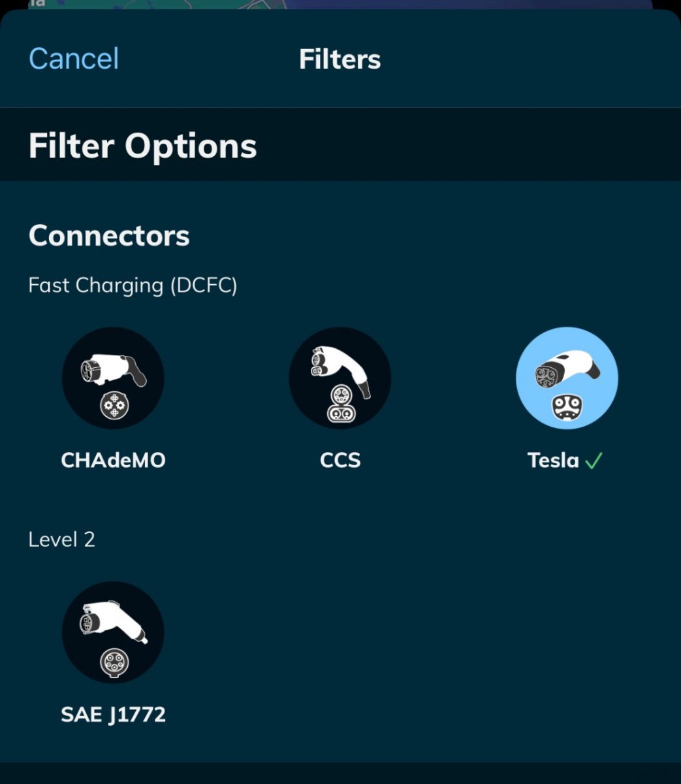Tap the Tesla socket face diagram
The width and height of the screenshot is (681, 784).
[566, 408]
